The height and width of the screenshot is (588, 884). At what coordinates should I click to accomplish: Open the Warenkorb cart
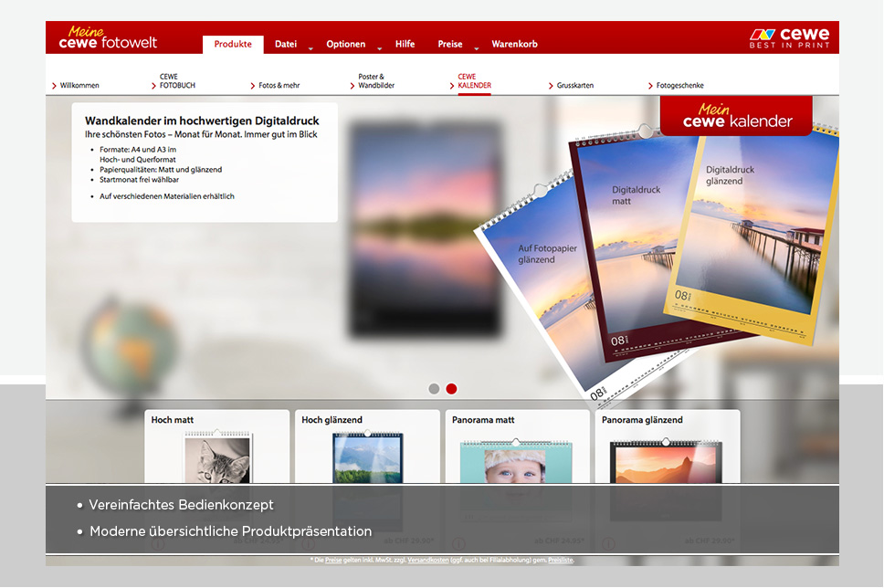tap(514, 44)
